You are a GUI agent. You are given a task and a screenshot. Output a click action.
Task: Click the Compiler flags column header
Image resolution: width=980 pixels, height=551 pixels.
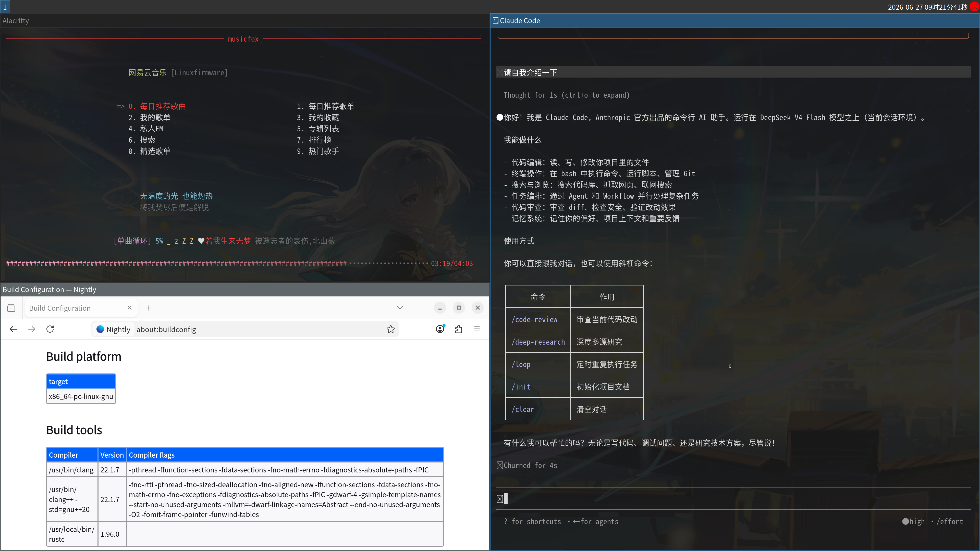click(x=285, y=455)
